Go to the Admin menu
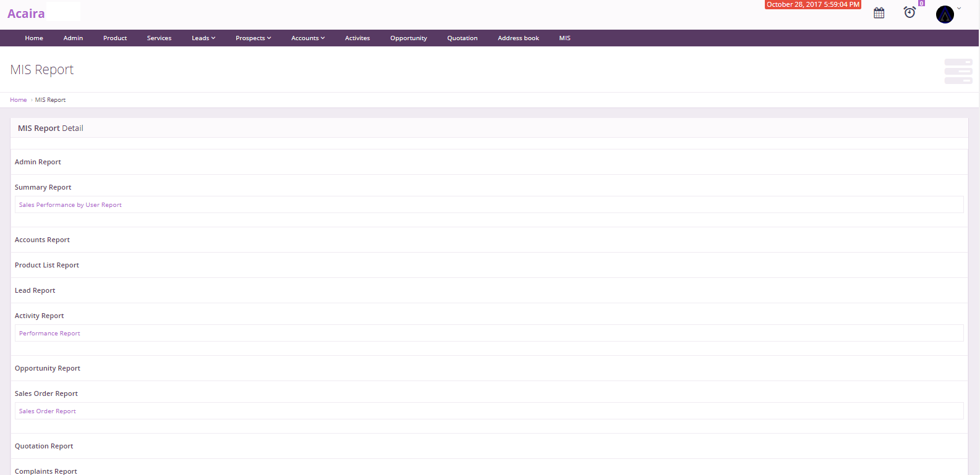980x475 pixels. pyautogui.click(x=73, y=38)
